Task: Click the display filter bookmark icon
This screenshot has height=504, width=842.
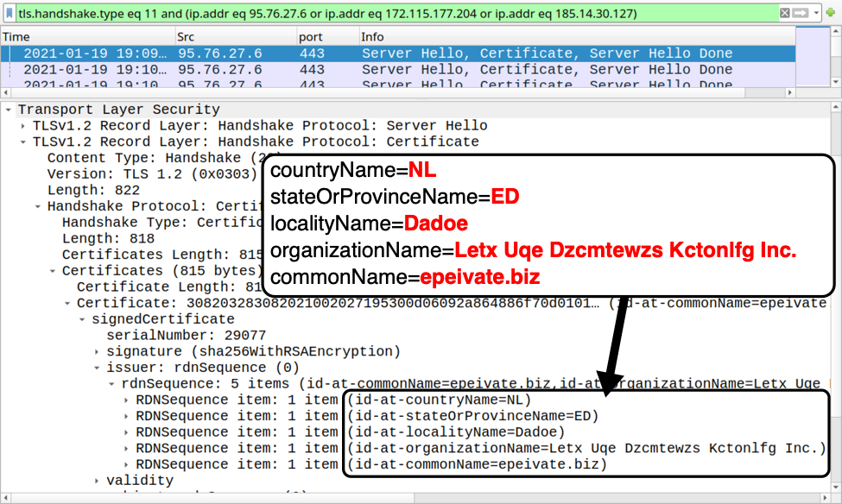Action: [x=9, y=14]
